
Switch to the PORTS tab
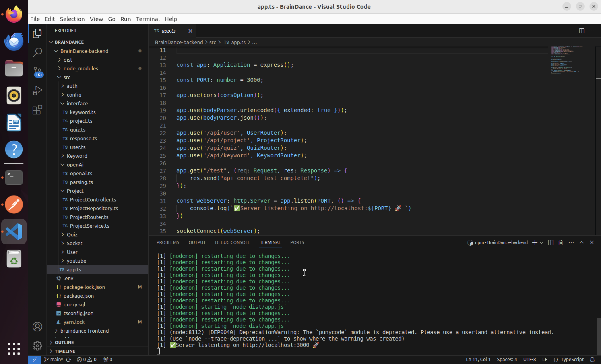297,242
